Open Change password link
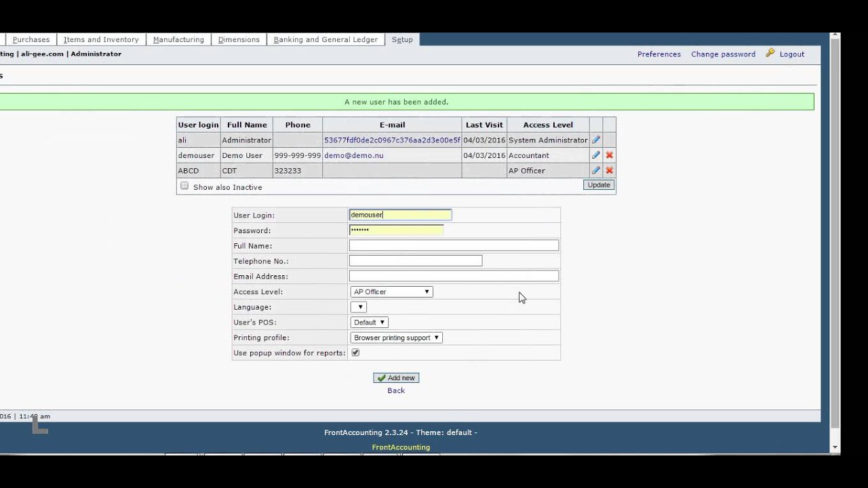Viewport: 868px width, 488px height. click(x=723, y=54)
